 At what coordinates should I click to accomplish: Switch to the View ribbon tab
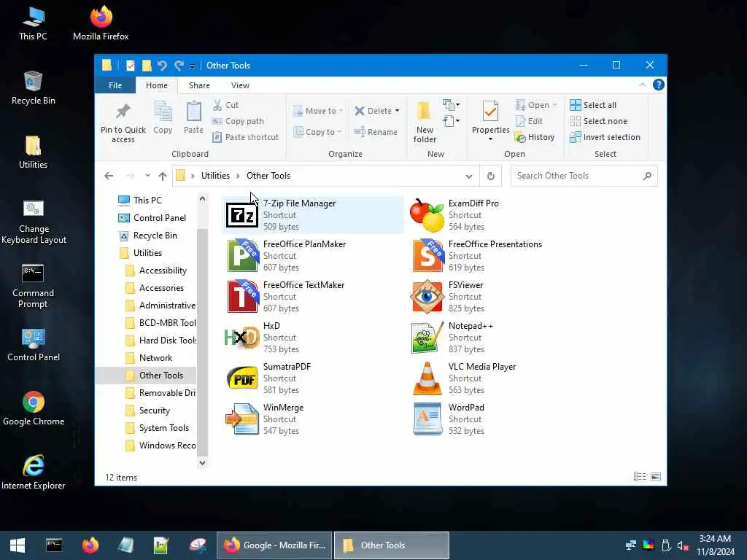pos(240,85)
